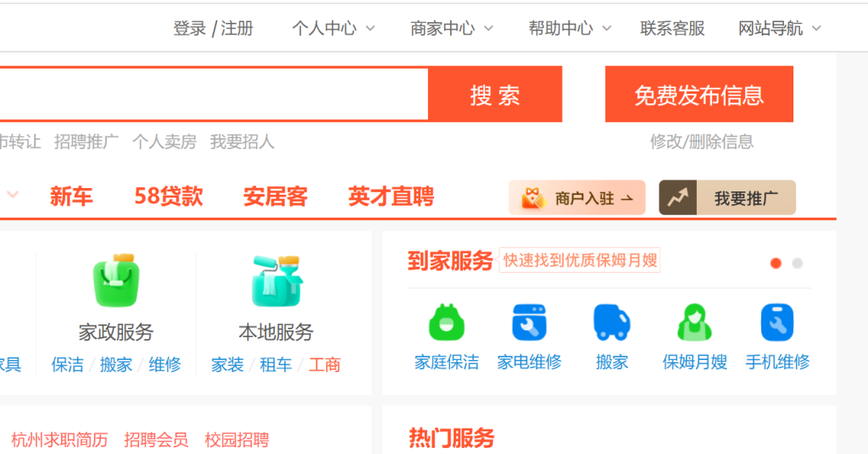Click 搬家 under 家政服务
This screenshot has width=868, height=454.
click(x=116, y=364)
